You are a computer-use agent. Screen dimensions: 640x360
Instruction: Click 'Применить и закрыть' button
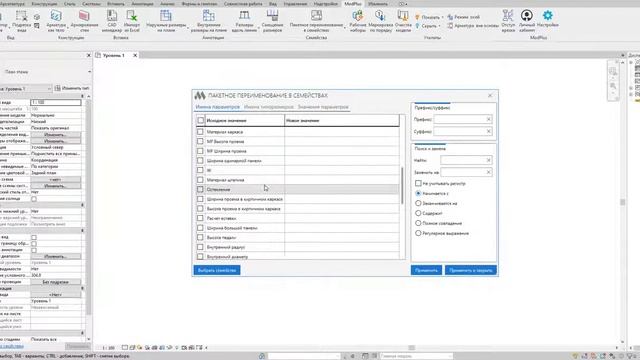(x=471, y=270)
